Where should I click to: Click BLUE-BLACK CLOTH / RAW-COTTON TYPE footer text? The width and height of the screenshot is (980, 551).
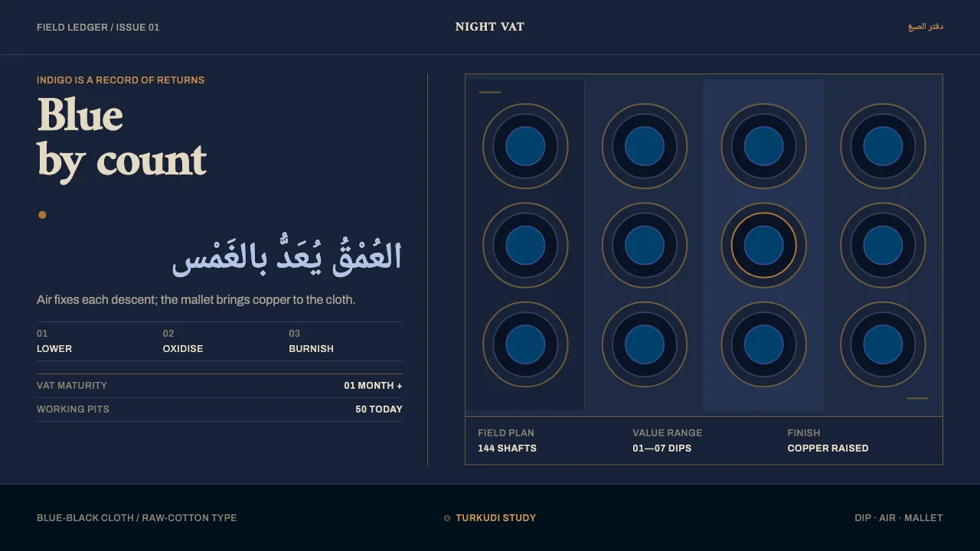tap(137, 518)
